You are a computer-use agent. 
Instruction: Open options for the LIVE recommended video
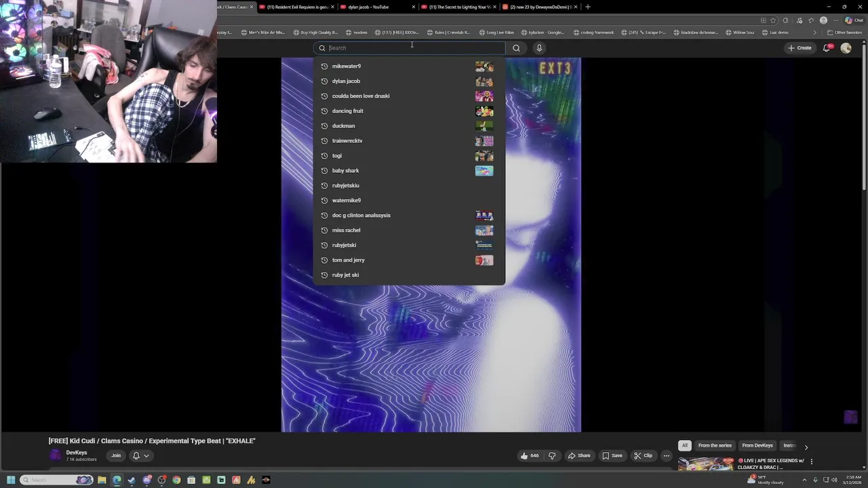coord(811,462)
